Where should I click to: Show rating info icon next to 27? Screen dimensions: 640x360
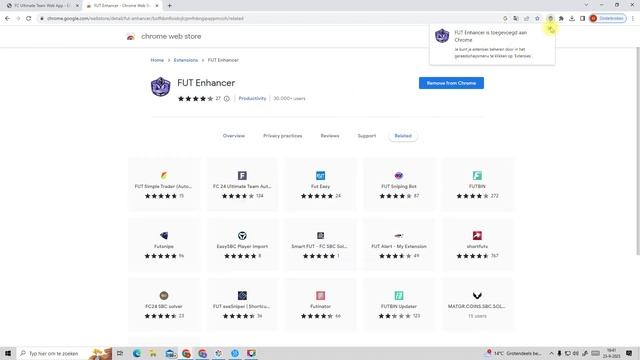[x=227, y=98]
